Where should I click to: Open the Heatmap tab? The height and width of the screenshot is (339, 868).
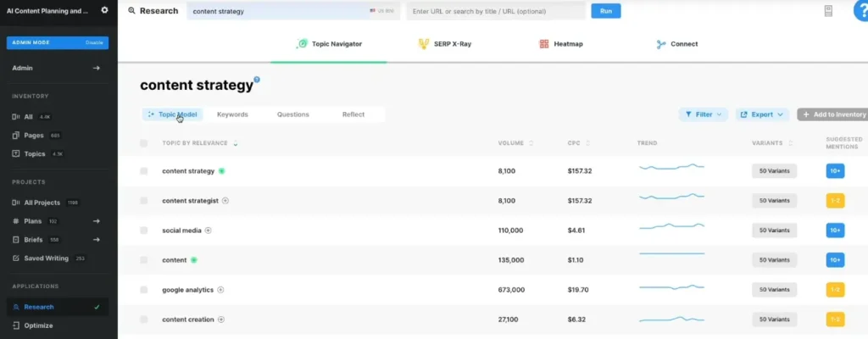[561, 44]
